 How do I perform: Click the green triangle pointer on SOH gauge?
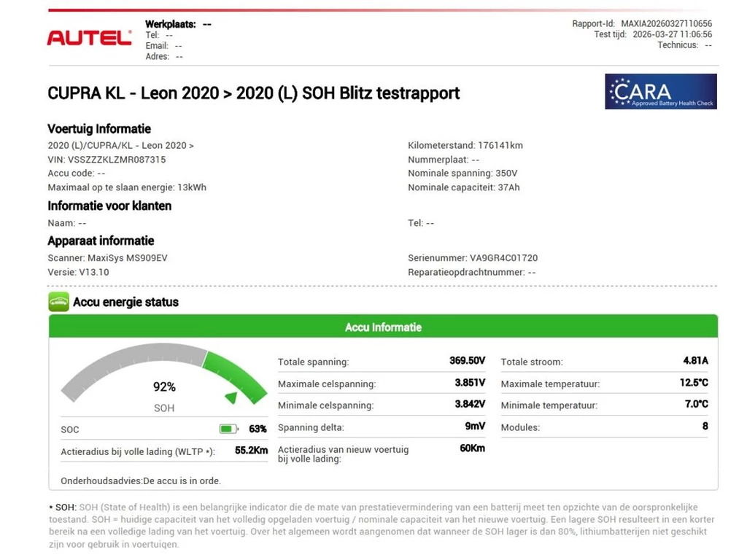[x=231, y=397]
